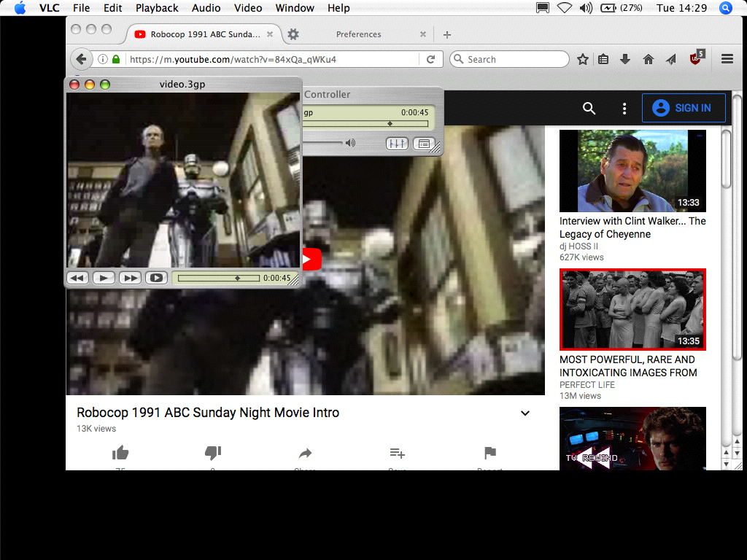Click the paper plane send icon in toolbar
The image size is (747, 560).
671,59
